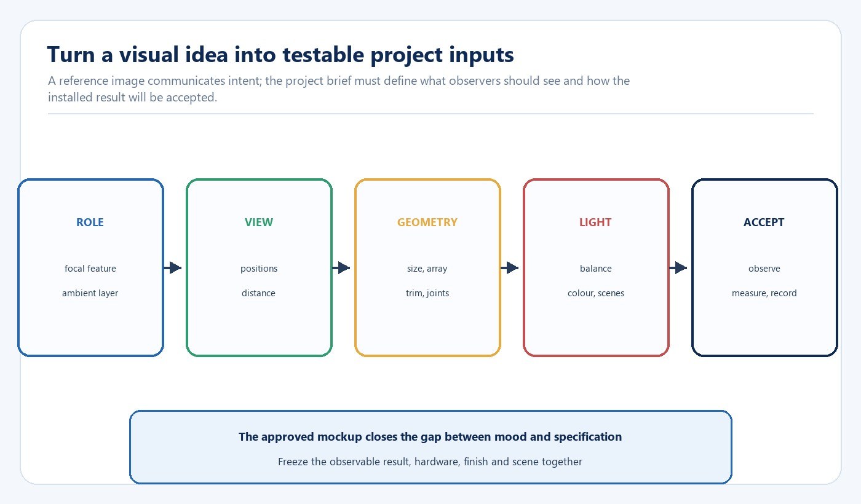This screenshot has height=504, width=861.
Task: Click the 'ambient layer' text
Action: point(90,293)
